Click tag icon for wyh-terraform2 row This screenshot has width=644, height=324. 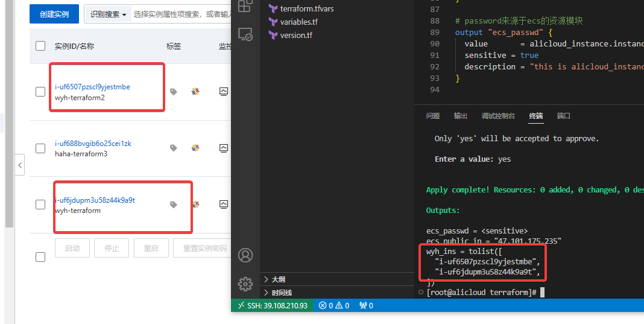pyautogui.click(x=174, y=92)
